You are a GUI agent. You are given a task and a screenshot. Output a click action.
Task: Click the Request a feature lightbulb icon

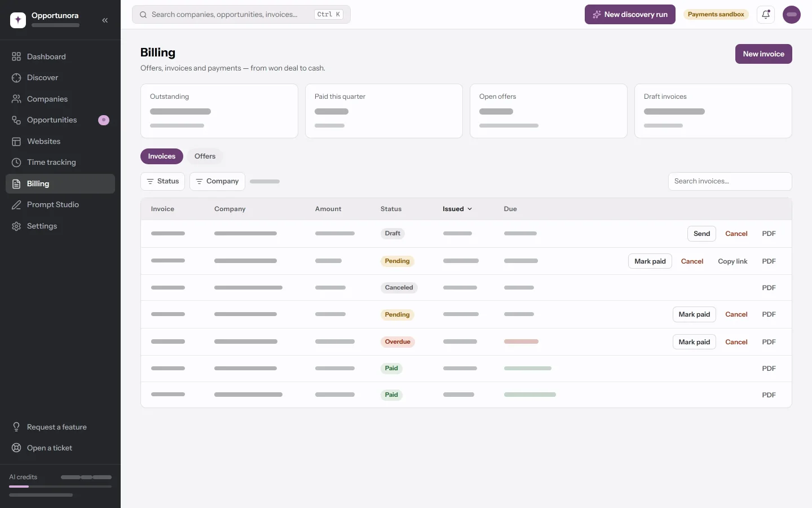coord(16,427)
